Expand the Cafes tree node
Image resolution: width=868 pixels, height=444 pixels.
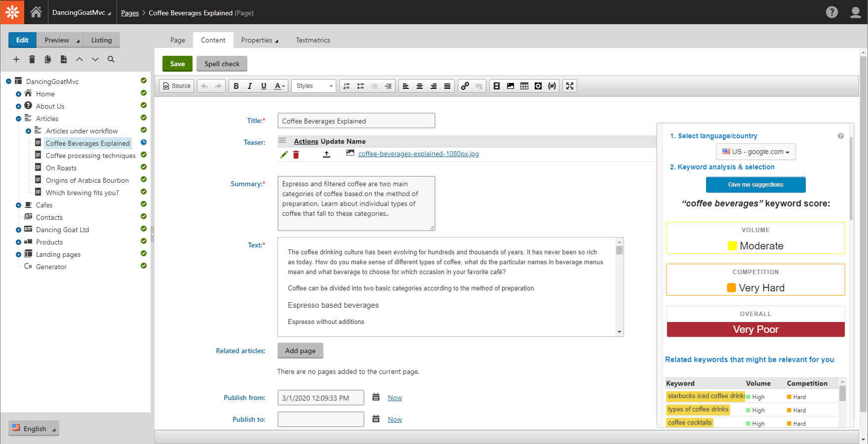pyautogui.click(x=18, y=205)
